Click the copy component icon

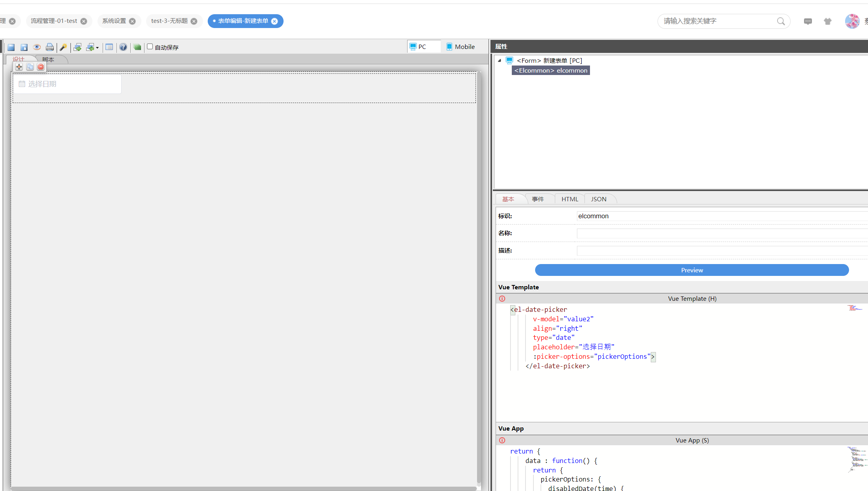tap(30, 67)
